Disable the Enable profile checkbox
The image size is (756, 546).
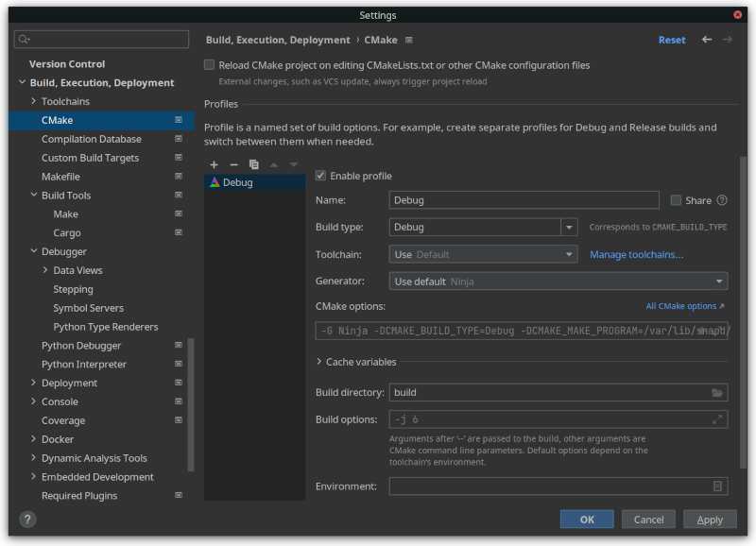click(320, 175)
